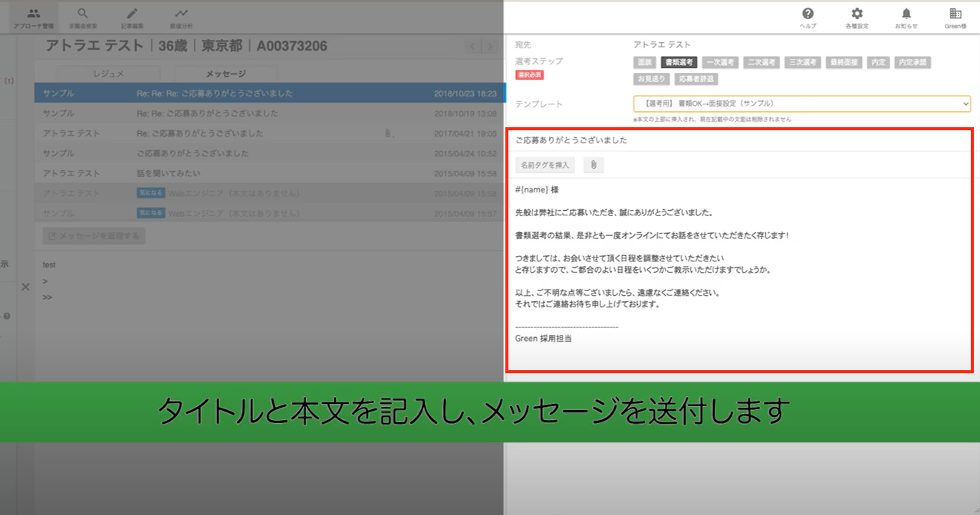Select 内定承諾 selection step

point(913,62)
